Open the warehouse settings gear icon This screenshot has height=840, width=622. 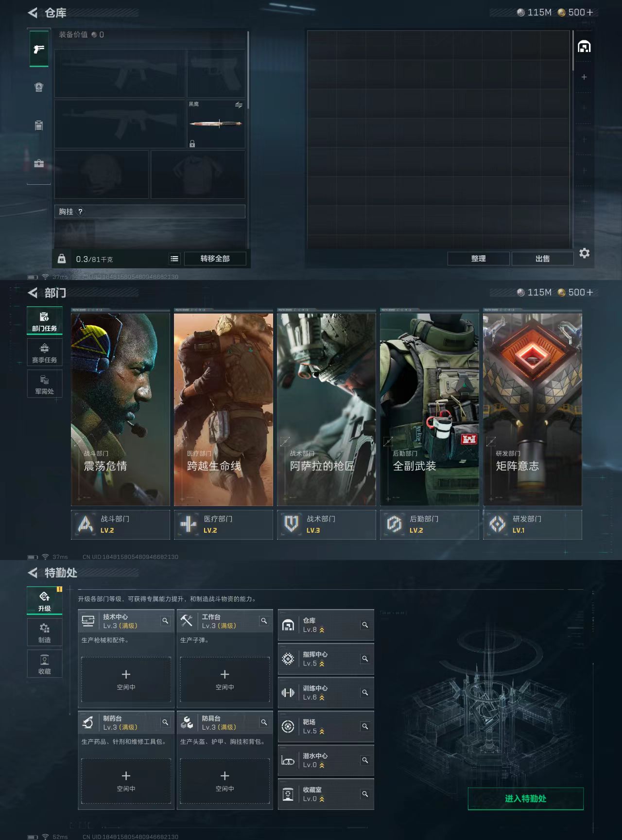584,253
